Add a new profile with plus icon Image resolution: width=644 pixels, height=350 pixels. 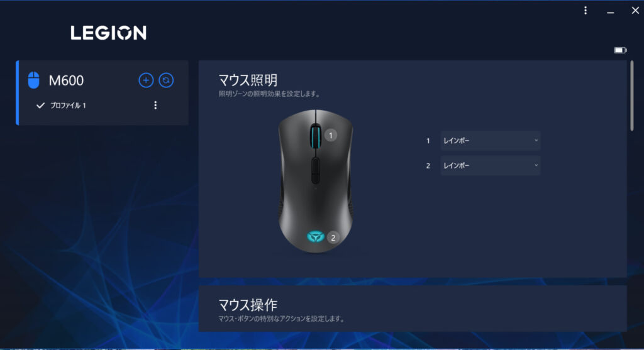(146, 80)
